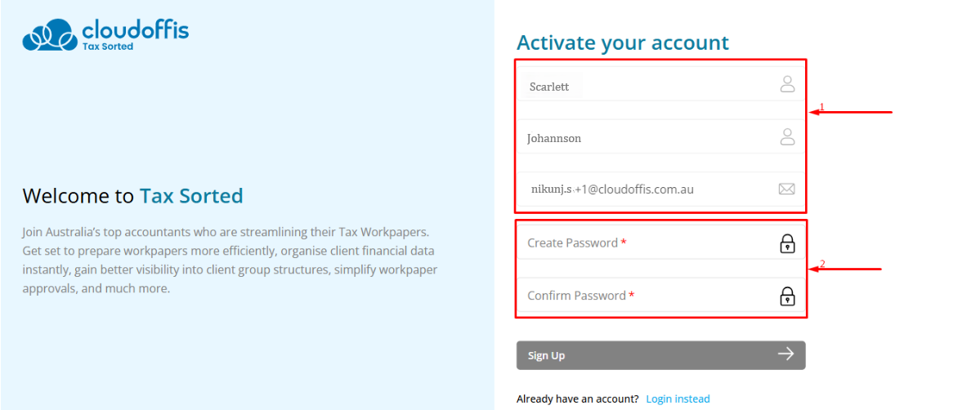The image size is (980, 410).
Task: Open the Login instead link
Action: tap(678, 399)
